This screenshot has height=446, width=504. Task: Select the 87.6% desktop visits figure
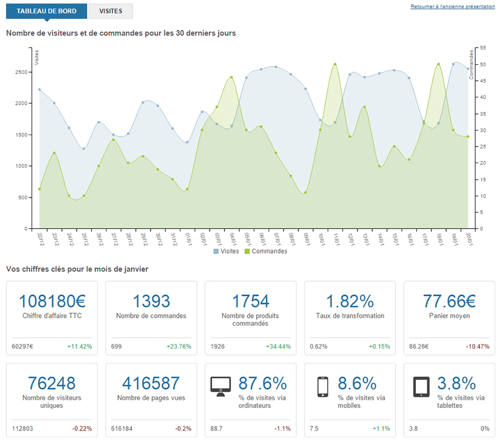tap(263, 383)
